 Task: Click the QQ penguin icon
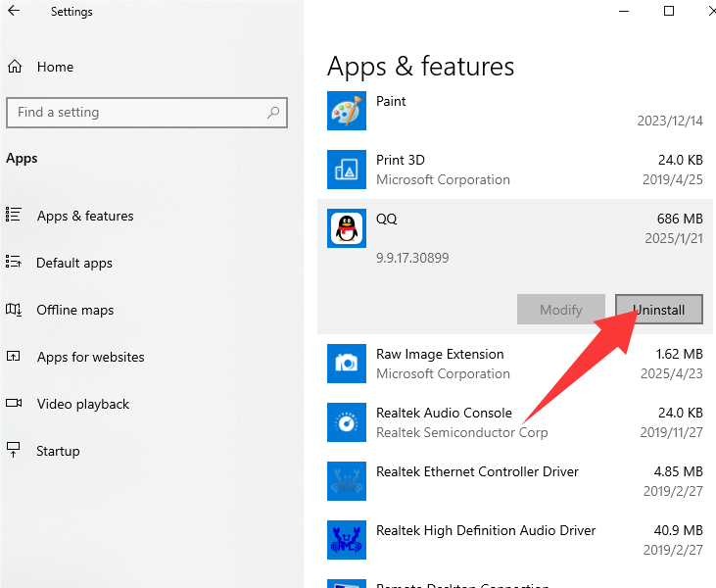[x=346, y=228]
